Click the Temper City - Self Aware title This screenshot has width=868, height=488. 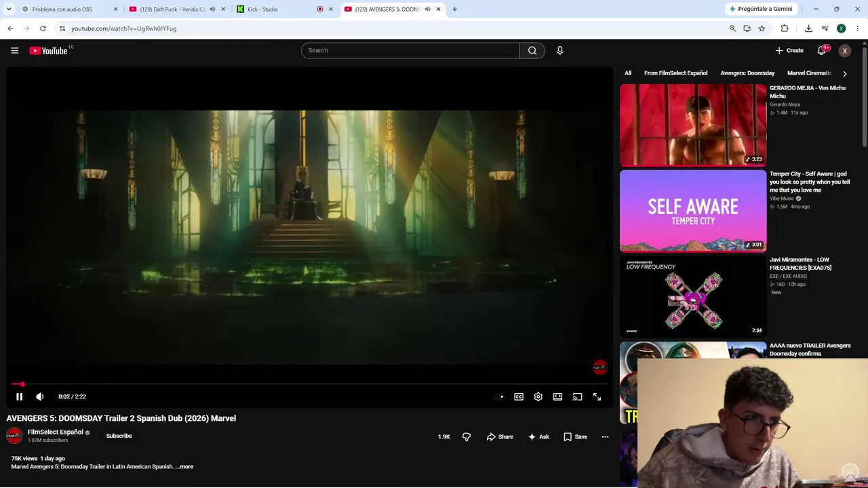pos(810,182)
